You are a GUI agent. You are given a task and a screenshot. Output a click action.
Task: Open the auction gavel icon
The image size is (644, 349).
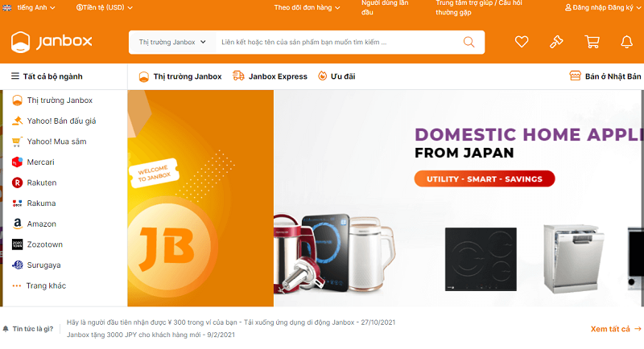coord(556,42)
